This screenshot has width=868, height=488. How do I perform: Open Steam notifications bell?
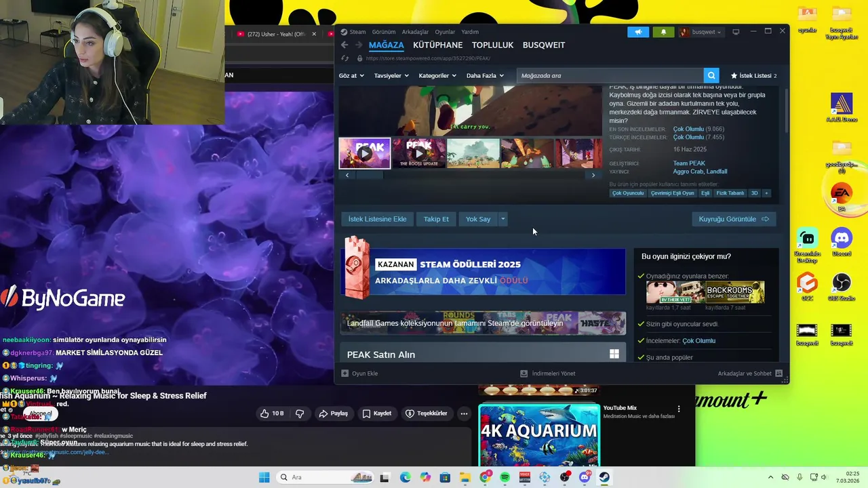point(663,32)
